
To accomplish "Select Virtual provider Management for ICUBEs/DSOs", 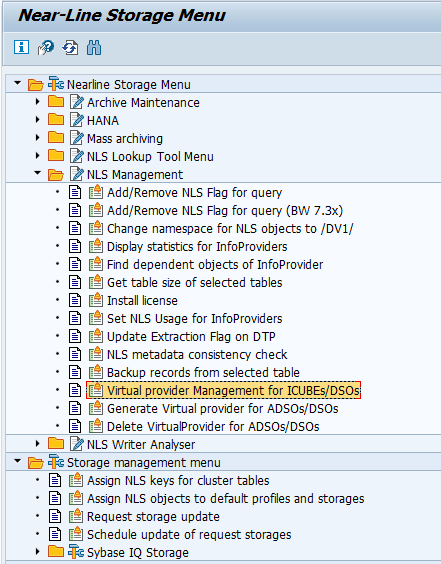I will point(233,390).
